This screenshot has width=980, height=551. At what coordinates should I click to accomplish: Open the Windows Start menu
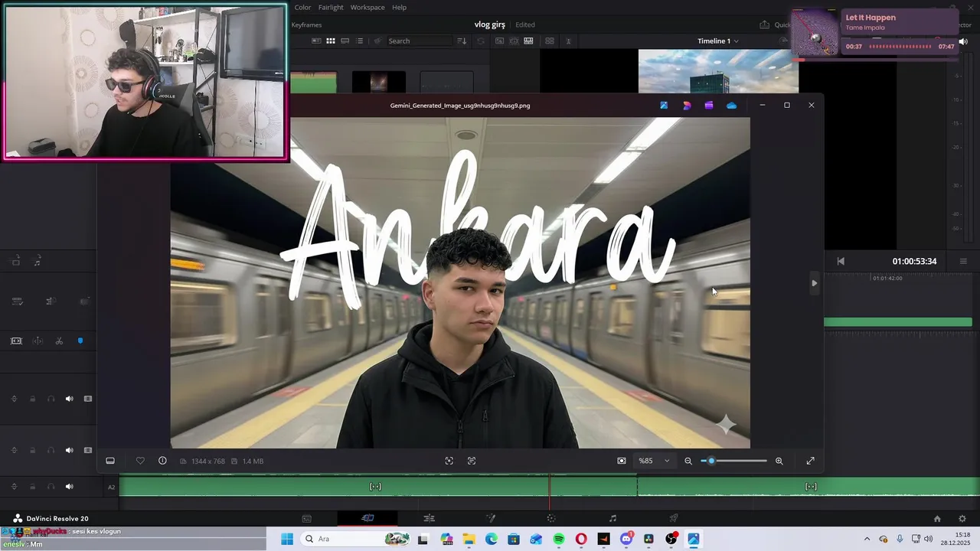(x=287, y=539)
